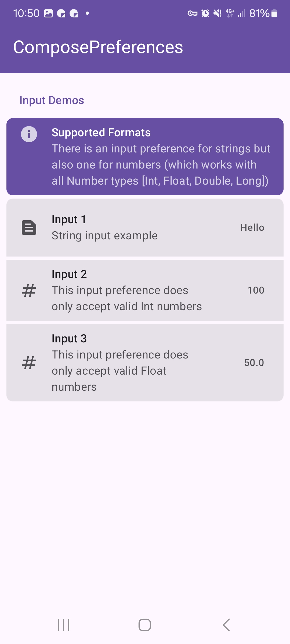Tap the Hello value of Input 1

click(x=252, y=228)
